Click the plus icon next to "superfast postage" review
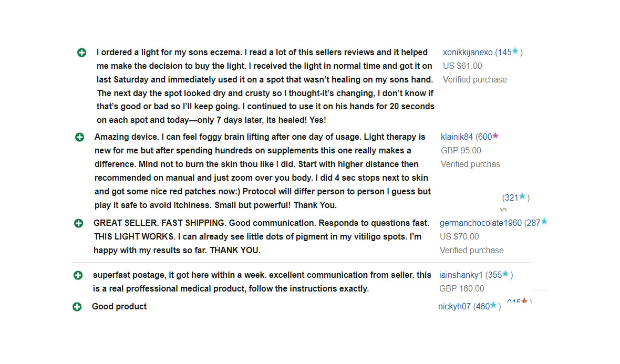The image size is (620, 364). (78, 275)
